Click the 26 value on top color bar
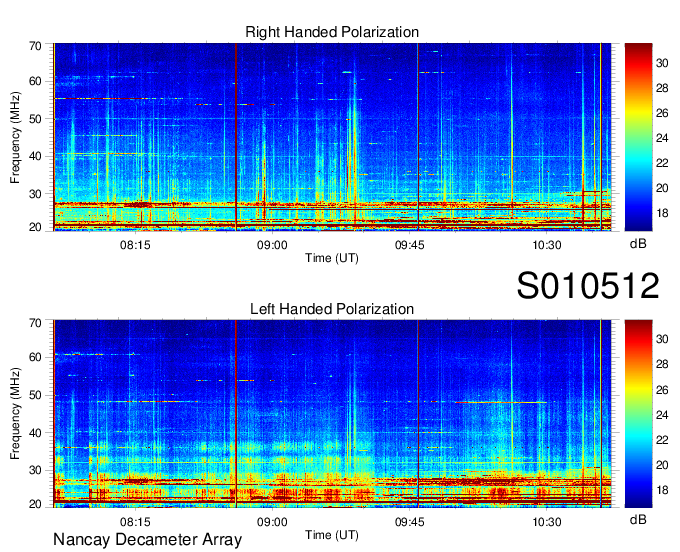This screenshot has height=552, width=680. point(662,113)
